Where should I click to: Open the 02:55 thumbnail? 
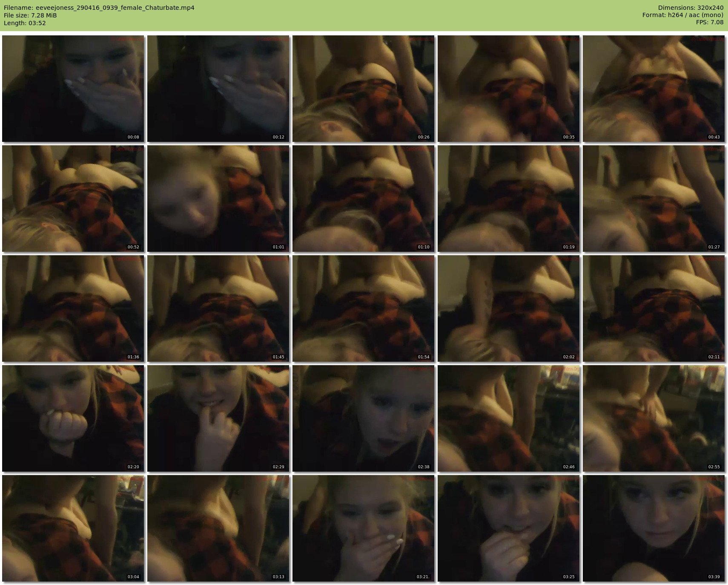pos(654,418)
